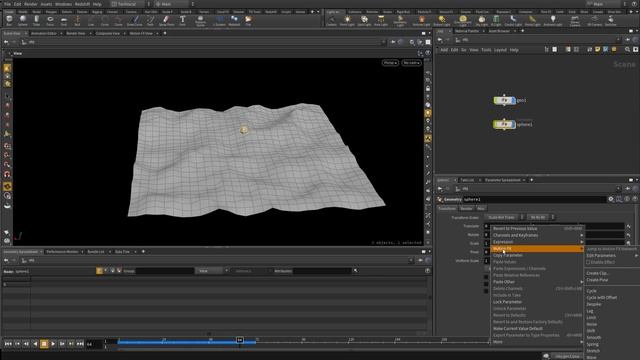The image size is (640, 360).
Task: Stop playback with highlighted stop button
Action: pyautogui.click(x=44, y=344)
